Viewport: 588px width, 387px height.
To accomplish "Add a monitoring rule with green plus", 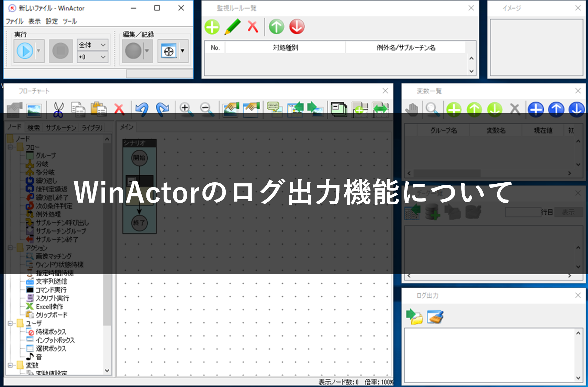I will point(212,27).
